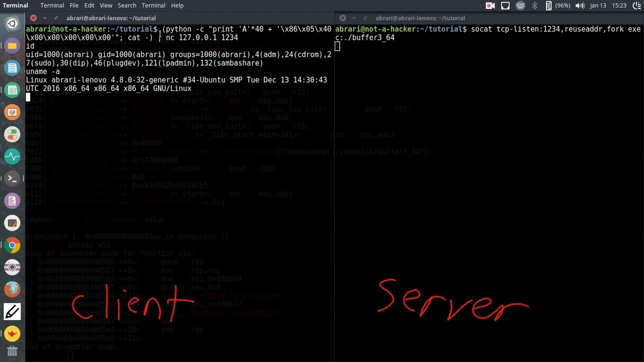Open the Search menu

coord(127,6)
